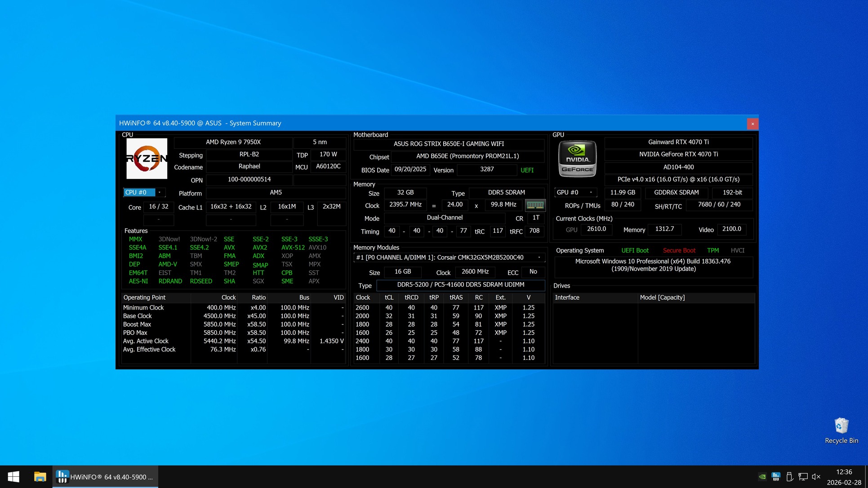The image size is (868, 488).
Task: Click the HWiNFO 64 taskbar button
Action: click(106, 477)
